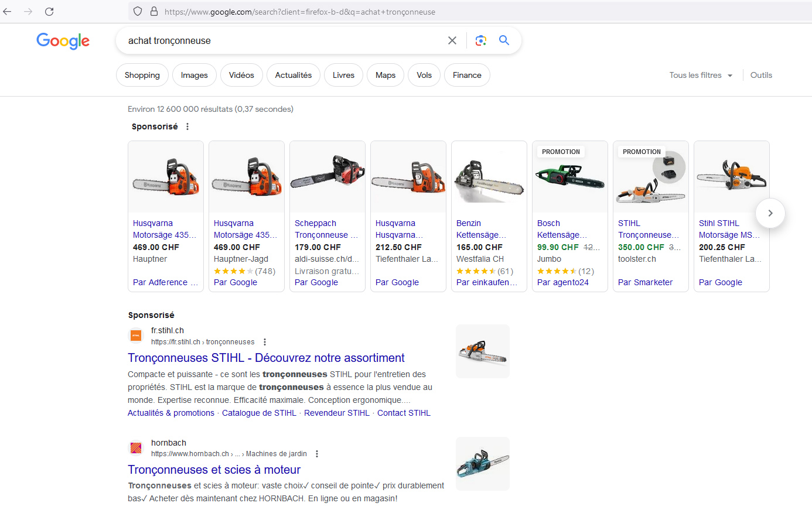Open Tronçonneuses et scies à moteur result
Image resolution: width=812 pixels, height=520 pixels.
point(214,470)
